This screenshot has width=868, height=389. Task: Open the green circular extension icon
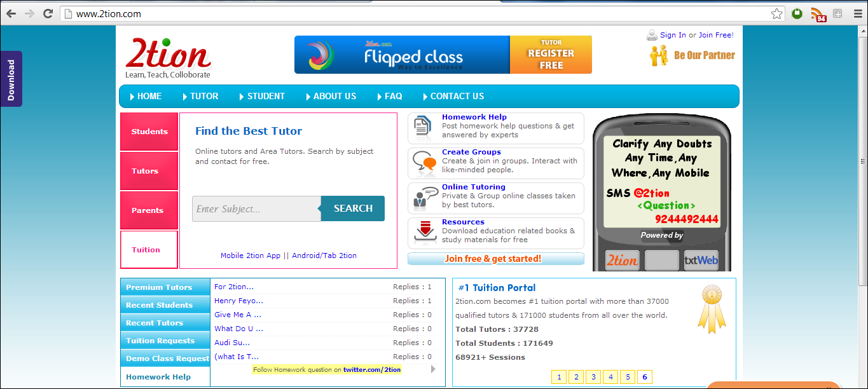(x=797, y=13)
